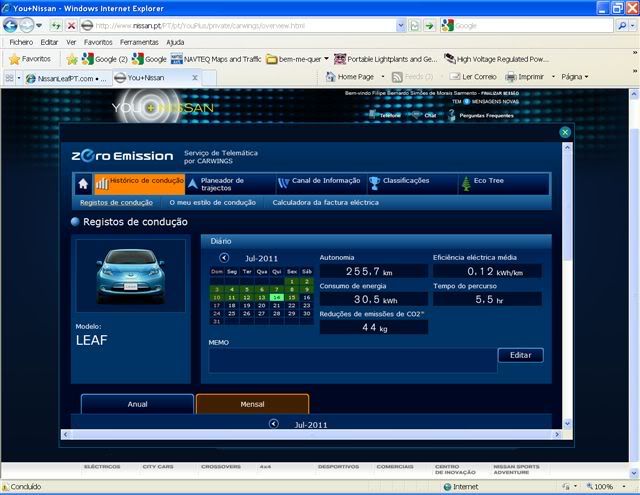
Task: Click the Home Page house icon
Action: click(x=331, y=77)
